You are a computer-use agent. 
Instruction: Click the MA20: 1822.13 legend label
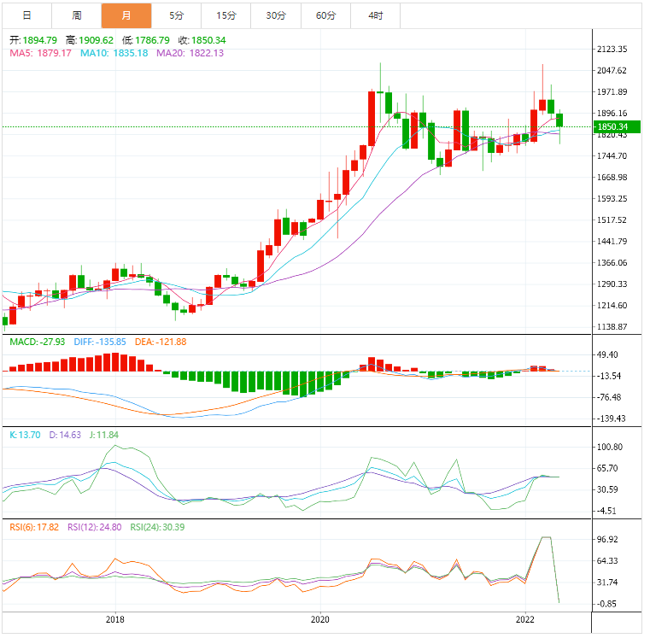click(190, 53)
